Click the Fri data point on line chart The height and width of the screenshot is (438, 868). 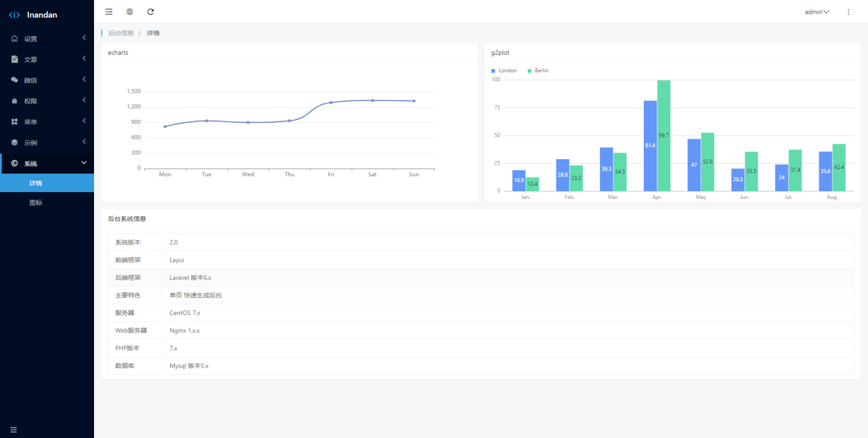point(331,102)
